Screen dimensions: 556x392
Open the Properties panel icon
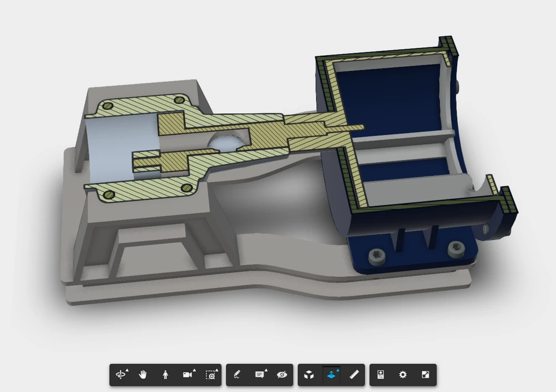point(381,375)
